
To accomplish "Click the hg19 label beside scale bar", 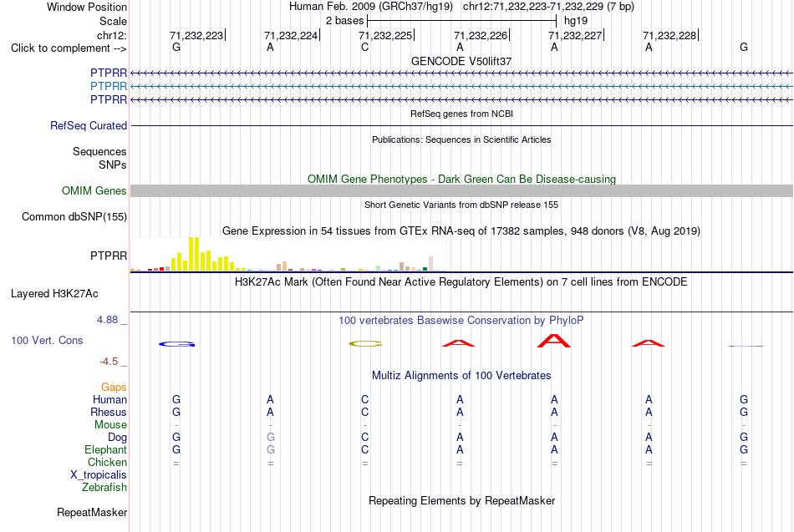I will pyautogui.click(x=576, y=21).
